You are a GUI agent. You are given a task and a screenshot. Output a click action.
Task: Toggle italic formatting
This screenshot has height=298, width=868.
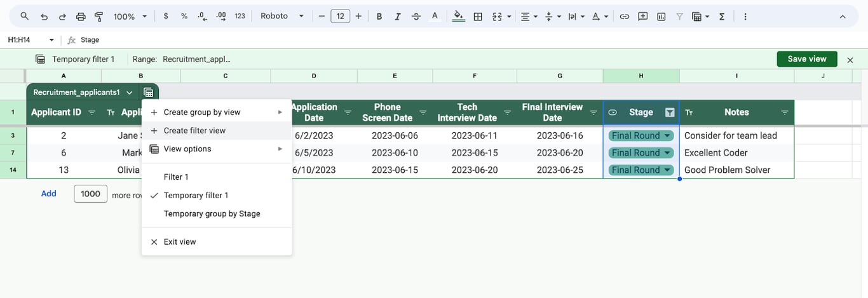pos(398,17)
